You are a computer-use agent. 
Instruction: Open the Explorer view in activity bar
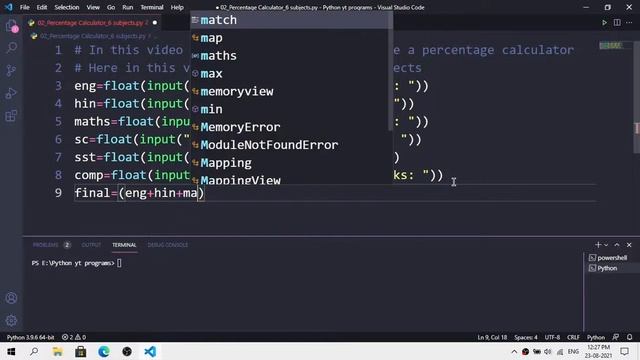pos(11,26)
